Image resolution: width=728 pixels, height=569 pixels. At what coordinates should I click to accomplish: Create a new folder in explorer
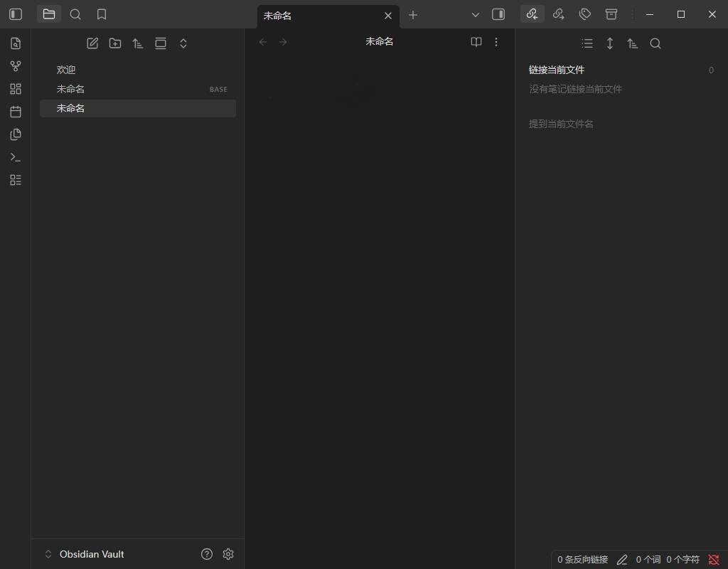[x=115, y=43]
